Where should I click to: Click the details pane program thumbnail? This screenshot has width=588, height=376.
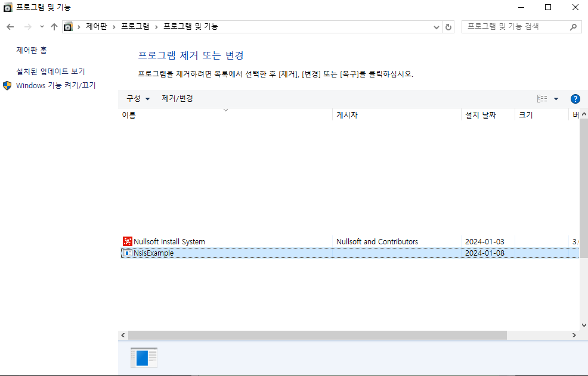144,358
